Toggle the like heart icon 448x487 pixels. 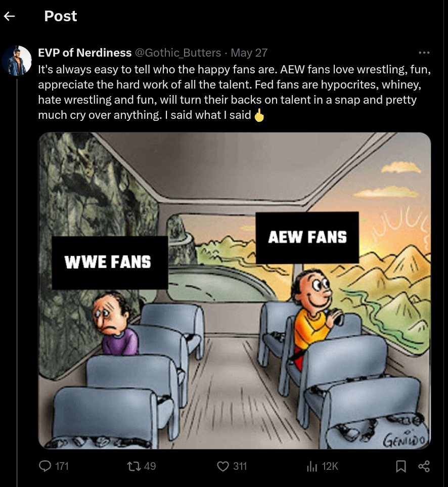[222, 466]
